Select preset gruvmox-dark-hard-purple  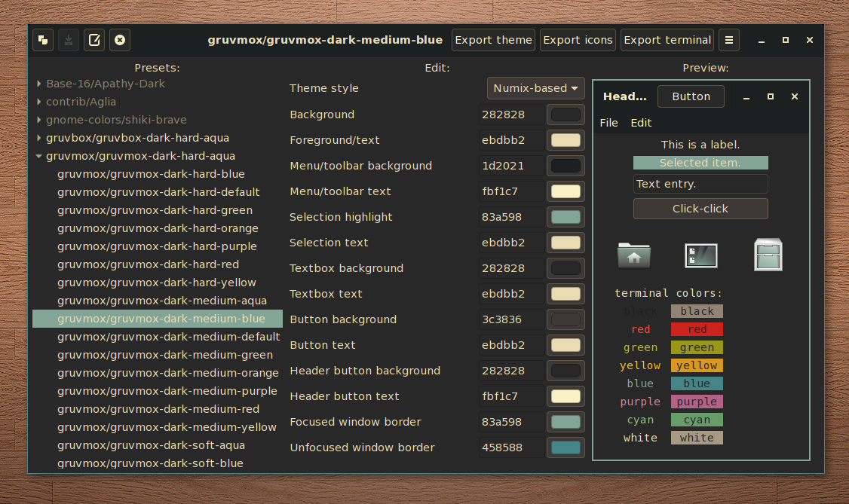158,246
